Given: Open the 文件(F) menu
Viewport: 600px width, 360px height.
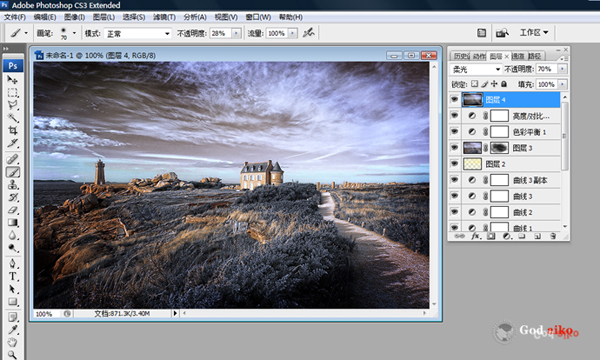Looking at the screenshot, I should 15,17.
